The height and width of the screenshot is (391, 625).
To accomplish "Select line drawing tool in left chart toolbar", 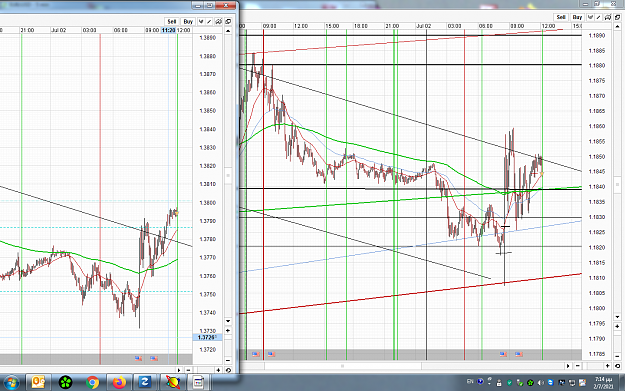I will pos(209,22).
